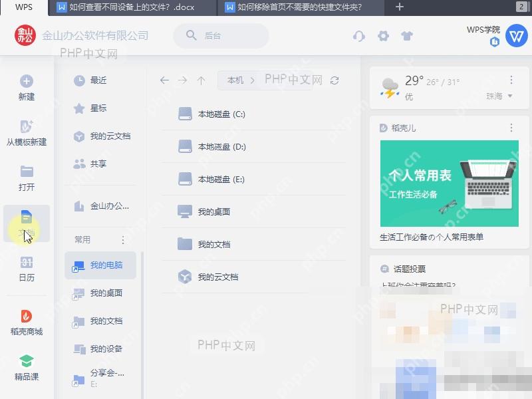Click breadcrumb chevron after 本机
Viewport: 532px width, 399px height.
[252, 80]
